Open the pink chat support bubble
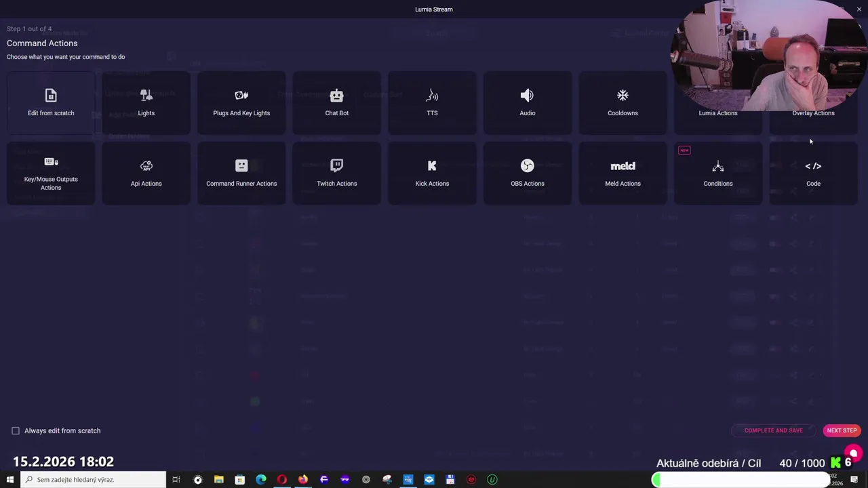This screenshot has height=488, width=868. pos(853,453)
